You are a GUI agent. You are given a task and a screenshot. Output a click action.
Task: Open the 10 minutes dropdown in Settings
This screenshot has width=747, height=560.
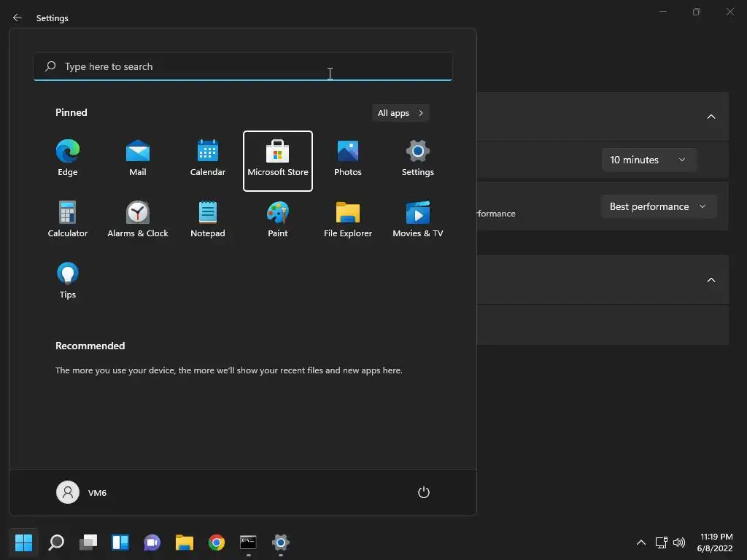click(x=649, y=160)
